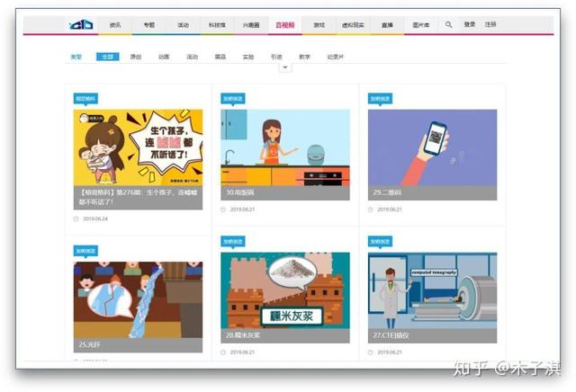
Task: Click the clock icon beside 2019.06.24
Action: (x=76, y=218)
